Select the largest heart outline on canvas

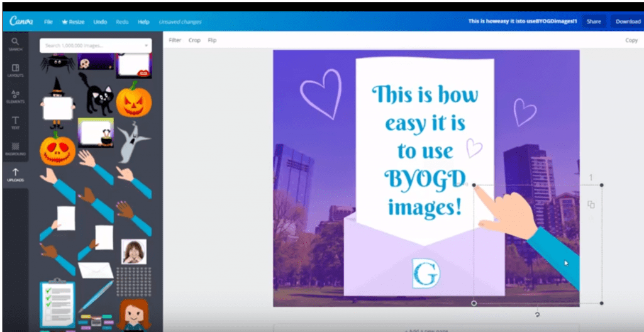point(321,94)
